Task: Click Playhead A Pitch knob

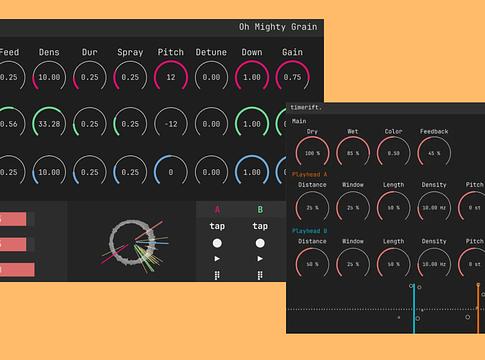Action: click(x=472, y=207)
